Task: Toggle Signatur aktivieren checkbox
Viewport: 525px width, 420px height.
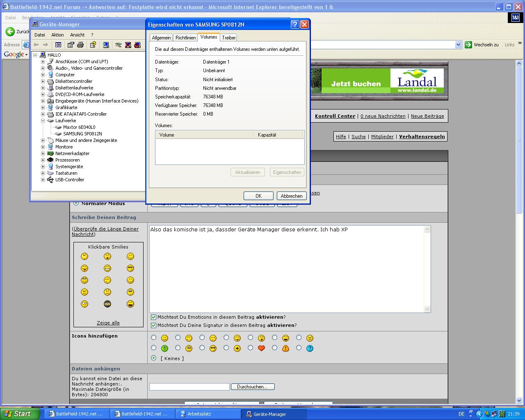Action: (153, 325)
